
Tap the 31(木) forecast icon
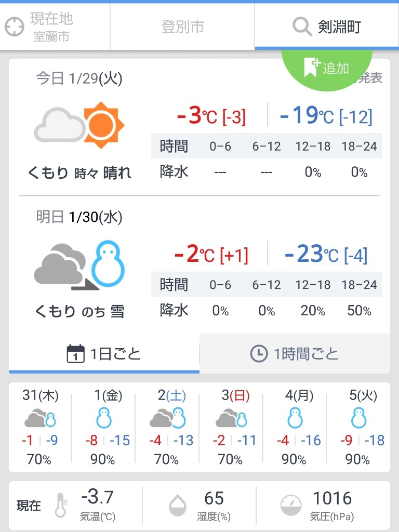[x=40, y=418]
